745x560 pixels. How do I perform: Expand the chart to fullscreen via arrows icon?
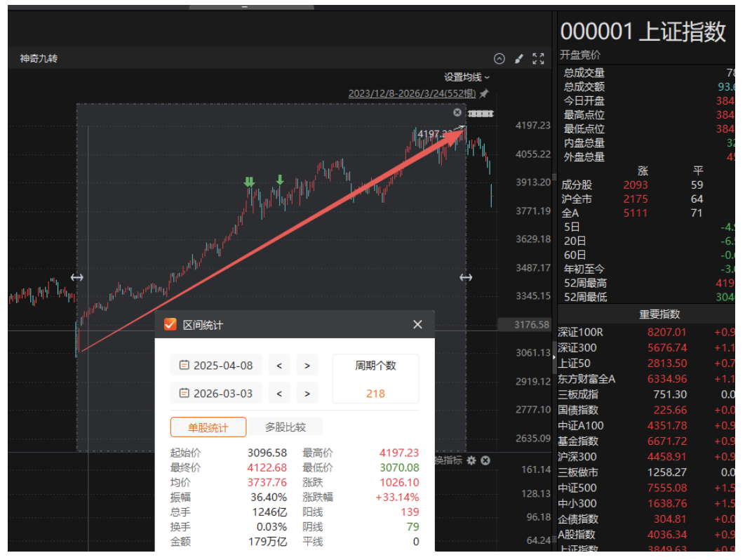click(x=539, y=59)
